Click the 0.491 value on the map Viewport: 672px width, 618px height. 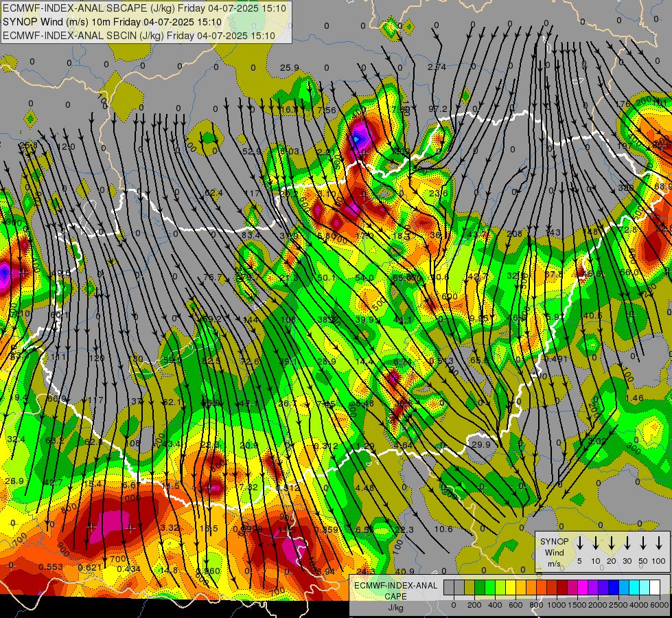click(x=555, y=359)
